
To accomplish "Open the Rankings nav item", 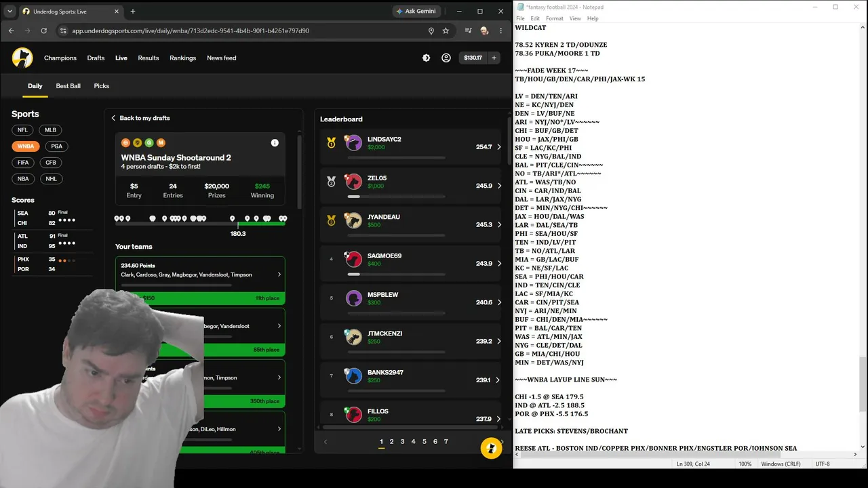I will tap(183, 58).
